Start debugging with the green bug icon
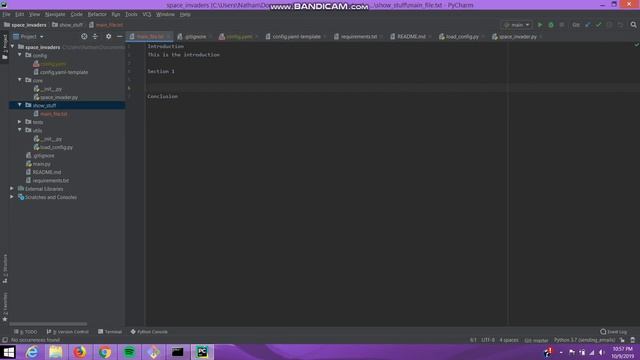Screen dimensions: 640x360 [x=551, y=25]
